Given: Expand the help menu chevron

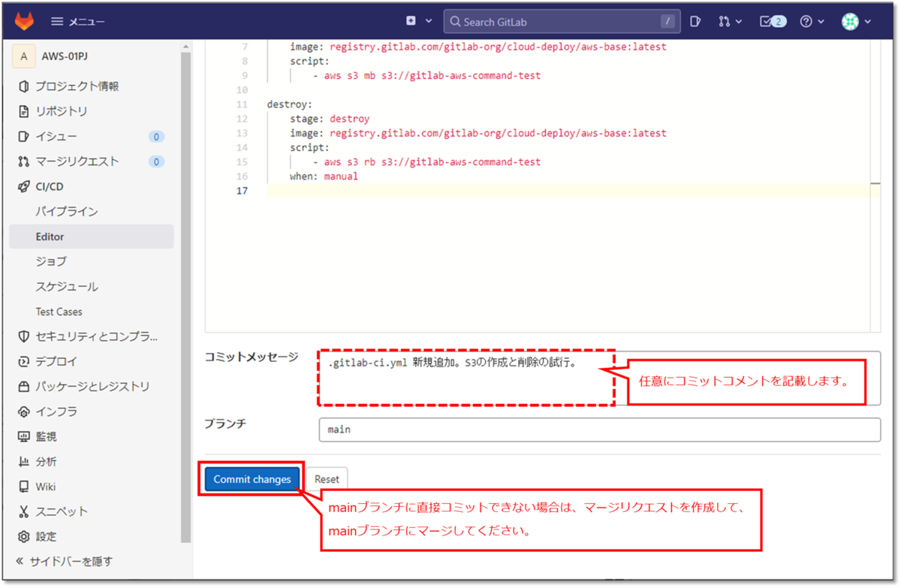Looking at the screenshot, I should point(821,22).
